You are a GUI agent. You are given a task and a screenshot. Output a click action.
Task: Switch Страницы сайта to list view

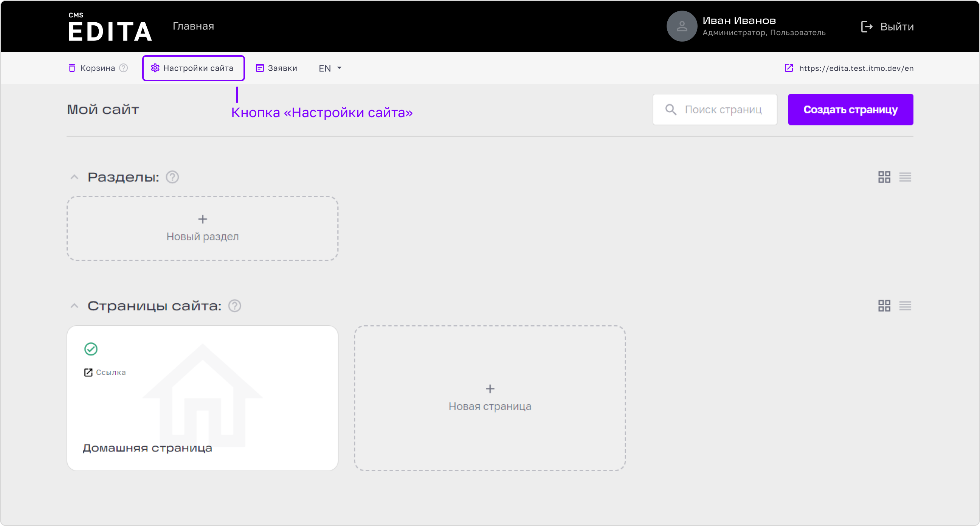pos(905,305)
